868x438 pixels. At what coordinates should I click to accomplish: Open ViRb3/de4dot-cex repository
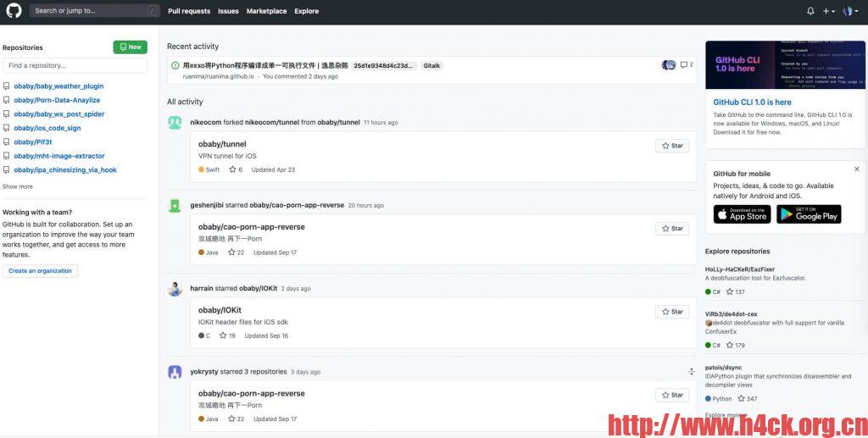[x=731, y=314]
